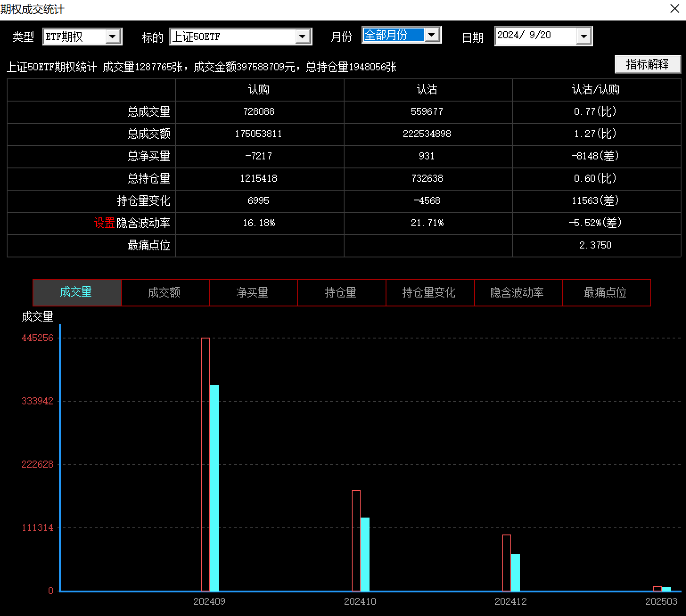Click the max pain value 2.3750 cell
The width and height of the screenshot is (686, 616).
(x=596, y=245)
